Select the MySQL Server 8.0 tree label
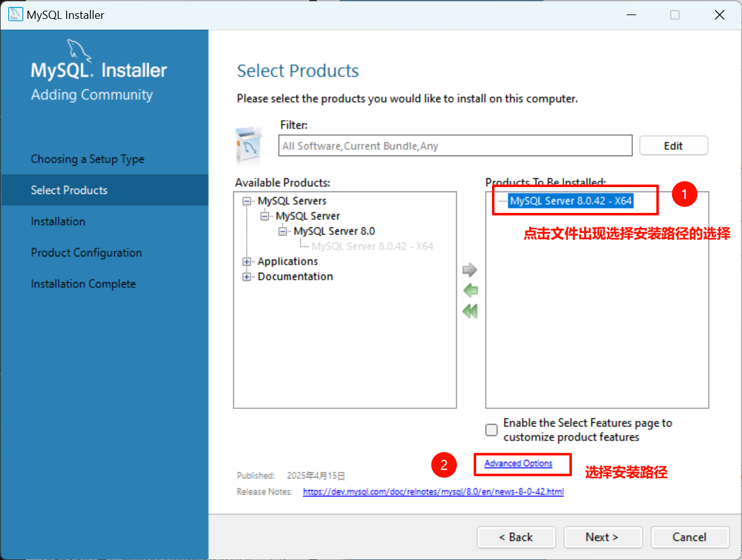Screen dimensions: 742x560 (334, 231)
